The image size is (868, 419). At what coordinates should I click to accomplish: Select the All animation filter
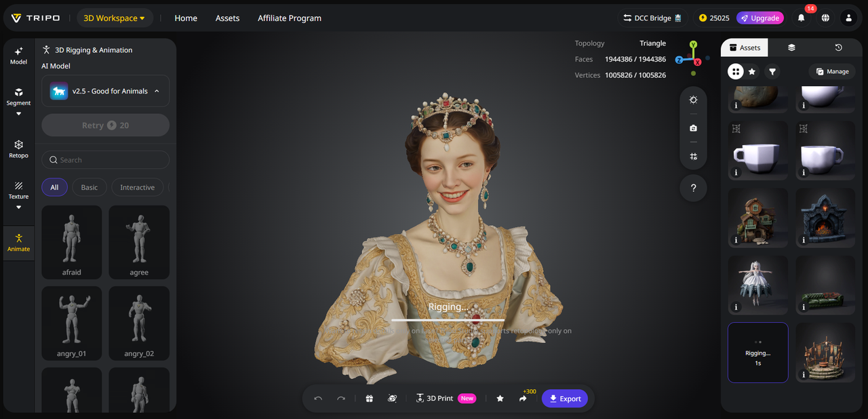click(54, 187)
